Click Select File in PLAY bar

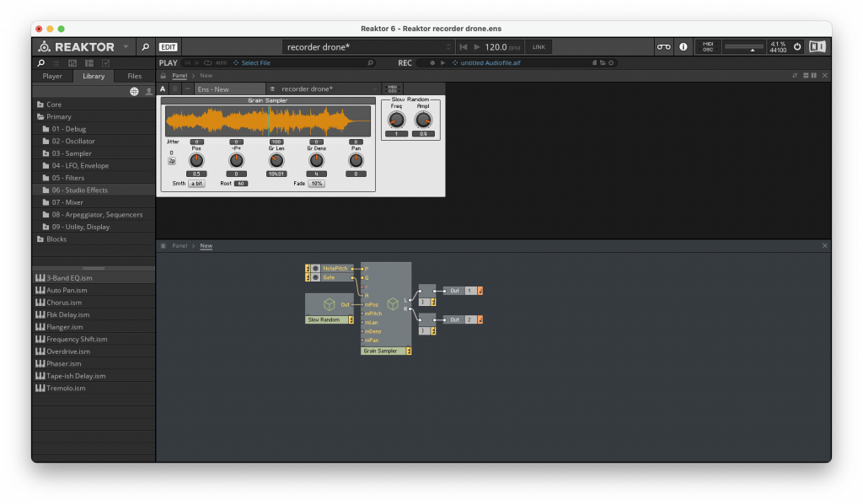pos(255,62)
